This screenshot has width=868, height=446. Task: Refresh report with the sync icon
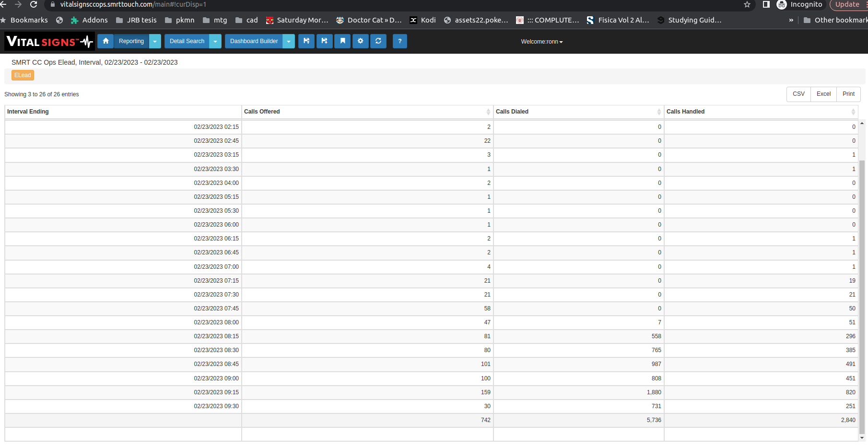[x=378, y=41]
